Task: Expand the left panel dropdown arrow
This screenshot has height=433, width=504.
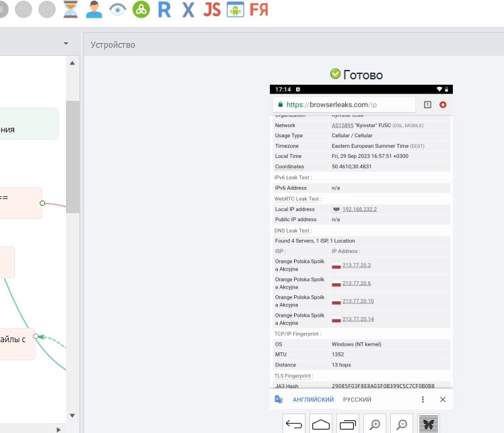Action: (x=66, y=43)
